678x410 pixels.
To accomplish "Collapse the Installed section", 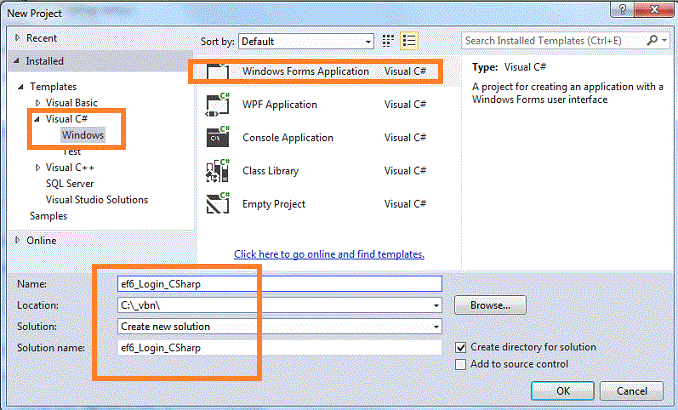I will point(16,61).
